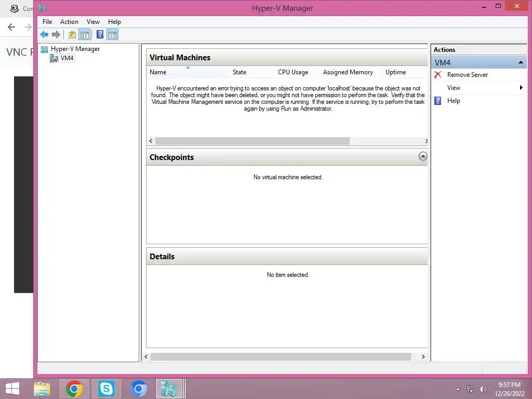
Task: Click Help link in Actions pane
Action: 453,101
